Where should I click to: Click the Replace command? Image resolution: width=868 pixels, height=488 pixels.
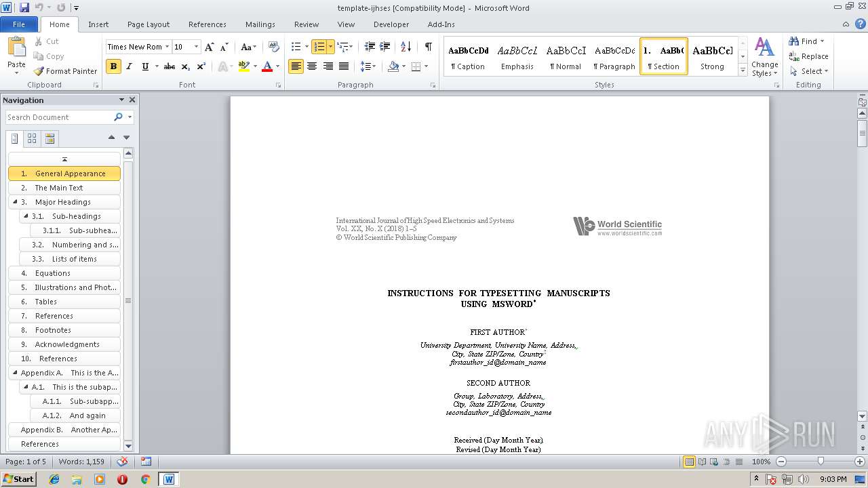(x=808, y=56)
